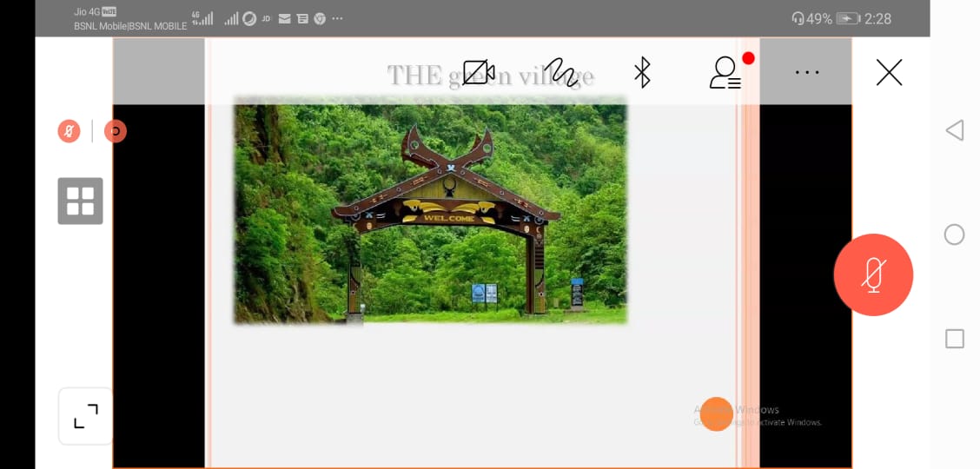Tap the Android home circle
Screen dimensions: 980x469
click(x=954, y=234)
